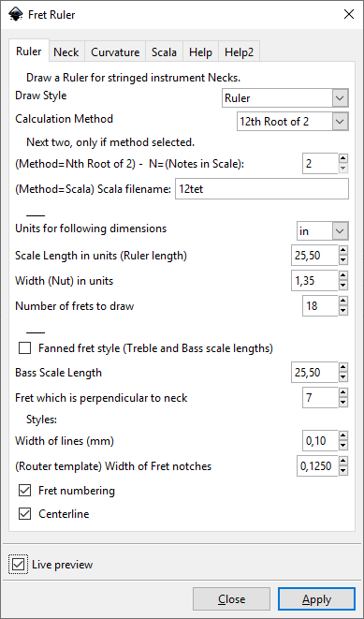This screenshot has height=619, width=364.
Task: Increase perpendicular fret number
Action: 343,392
